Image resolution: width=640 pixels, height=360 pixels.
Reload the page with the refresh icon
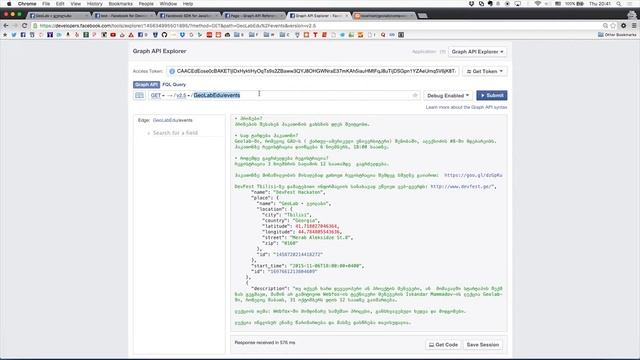pyautogui.click(x=24, y=25)
